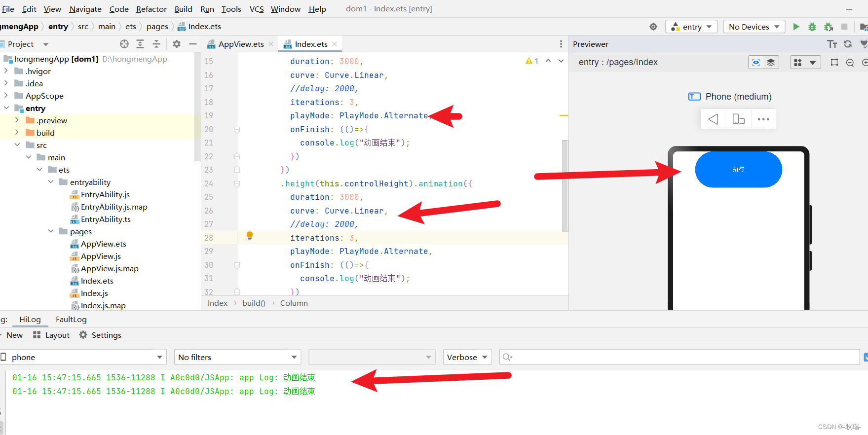Collapse the entryability folder
The image size is (868, 435).
tap(51, 182)
